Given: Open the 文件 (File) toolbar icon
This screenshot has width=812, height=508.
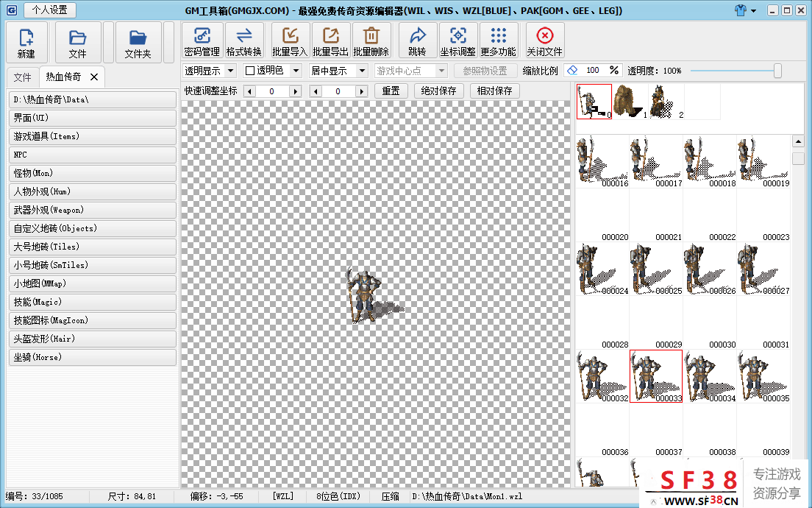Looking at the screenshot, I should (78, 43).
